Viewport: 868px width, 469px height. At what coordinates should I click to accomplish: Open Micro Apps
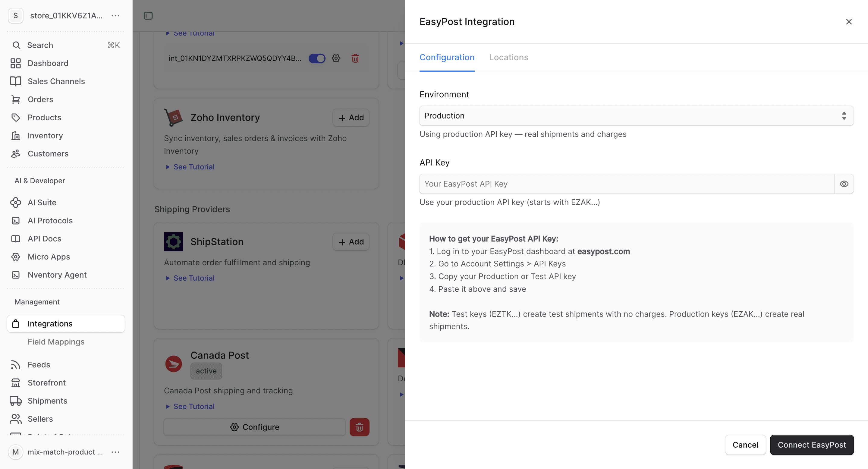pyautogui.click(x=66, y=257)
